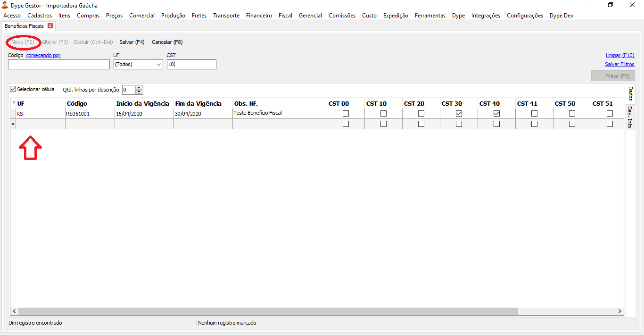Viewport: 644px width, 335px height.
Task: Select the RS cell in UF column
Action: [x=40, y=114]
